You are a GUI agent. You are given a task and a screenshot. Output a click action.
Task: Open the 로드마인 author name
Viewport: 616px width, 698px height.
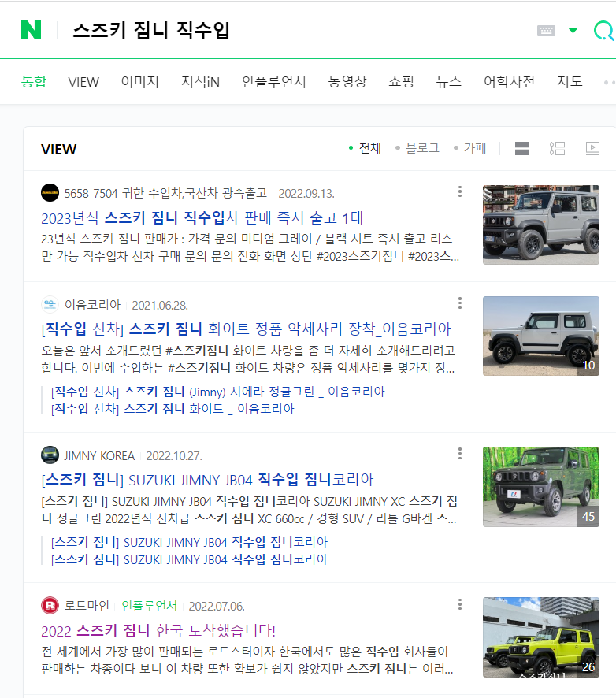pos(87,606)
